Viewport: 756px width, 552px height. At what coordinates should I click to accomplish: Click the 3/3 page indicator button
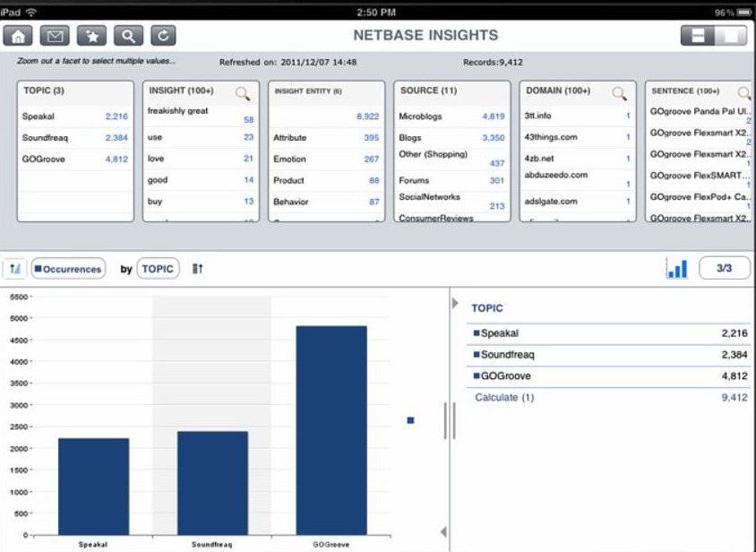click(724, 268)
